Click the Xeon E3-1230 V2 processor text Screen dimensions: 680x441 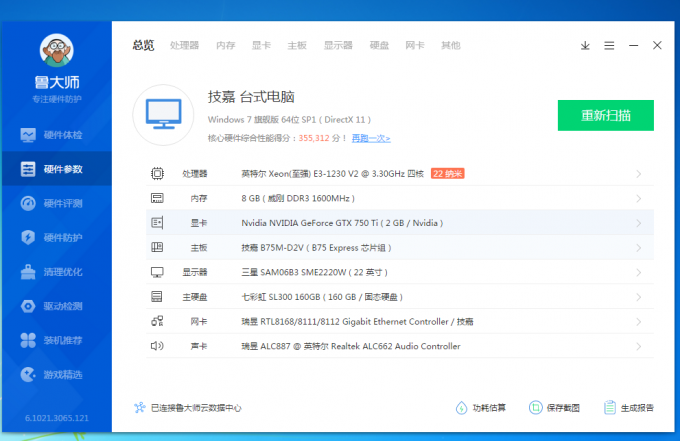[332, 173]
